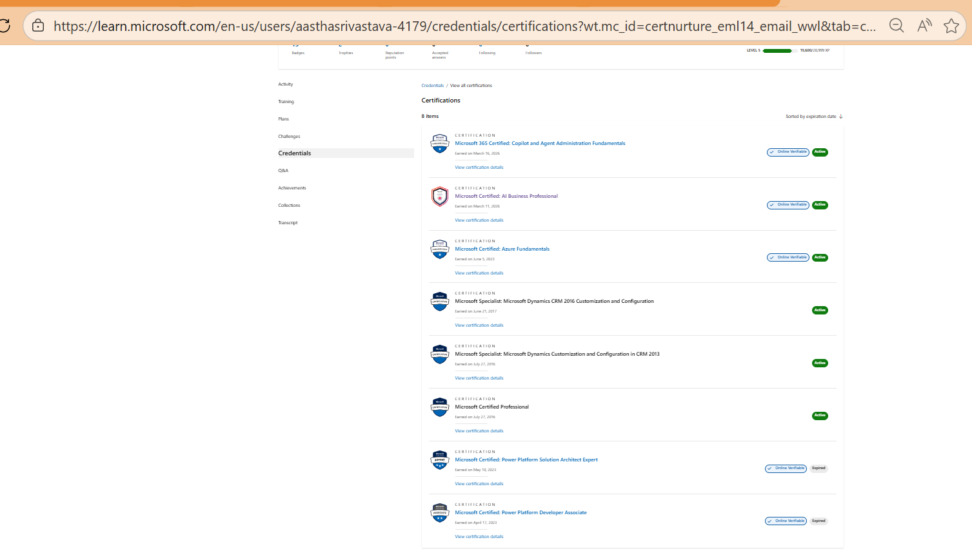The image size is (972, 560).
Task: Open the Activity section in sidebar
Action: [x=286, y=84]
